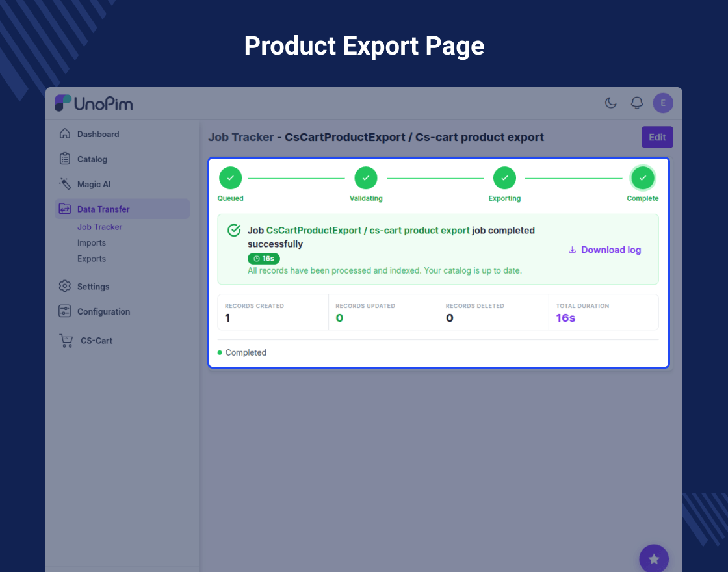Click the Total Duration 16s value
This screenshot has height=572, width=728.
pyautogui.click(x=565, y=318)
